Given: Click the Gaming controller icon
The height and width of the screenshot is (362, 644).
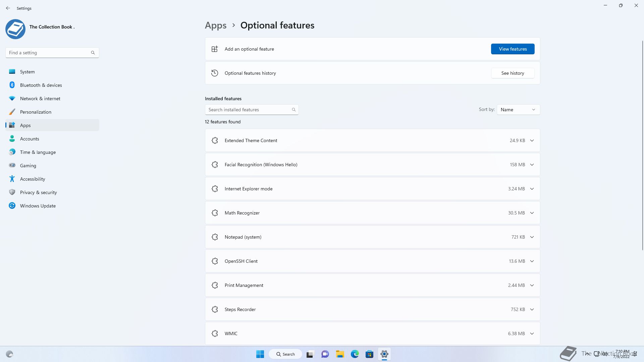Looking at the screenshot, I should point(12,165).
